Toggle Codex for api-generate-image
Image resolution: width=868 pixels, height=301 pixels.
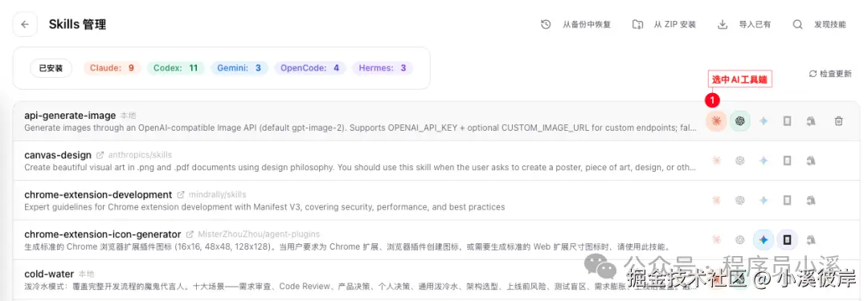(x=739, y=120)
